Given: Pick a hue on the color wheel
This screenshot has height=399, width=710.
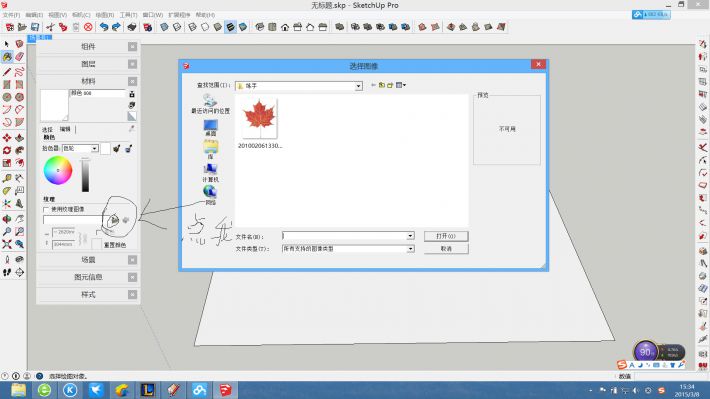Looking at the screenshot, I should [58, 170].
